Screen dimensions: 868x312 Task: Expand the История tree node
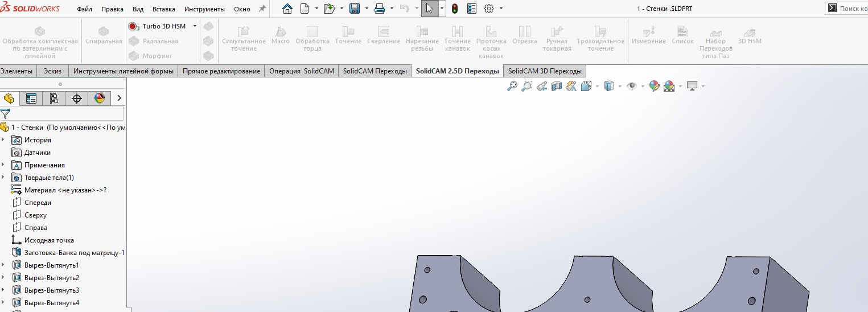pyautogui.click(x=3, y=140)
